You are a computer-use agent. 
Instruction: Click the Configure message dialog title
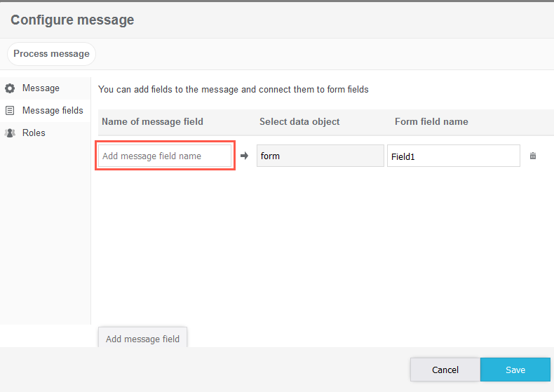[x=72, y=20]
